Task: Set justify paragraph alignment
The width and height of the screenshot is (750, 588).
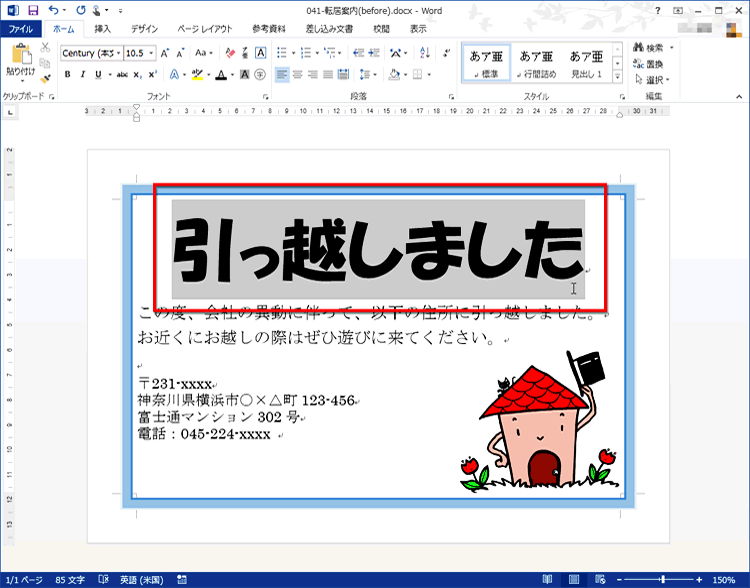Action: click(328, 75)
